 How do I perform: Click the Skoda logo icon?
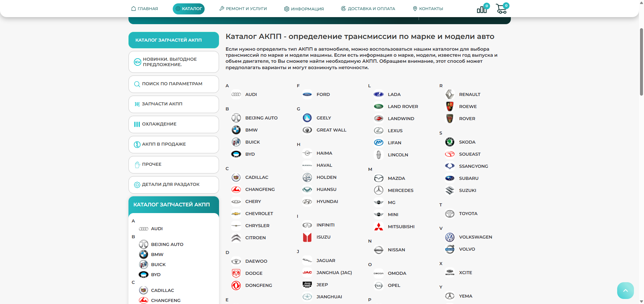click(x=450, y=142)
